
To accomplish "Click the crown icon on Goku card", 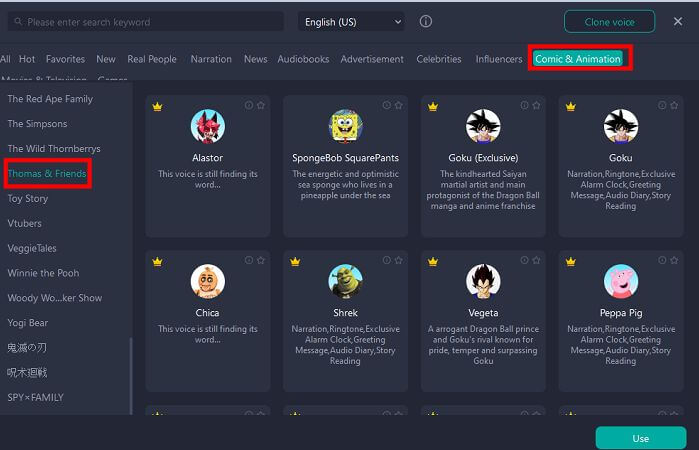I will [x=571, y=107].
